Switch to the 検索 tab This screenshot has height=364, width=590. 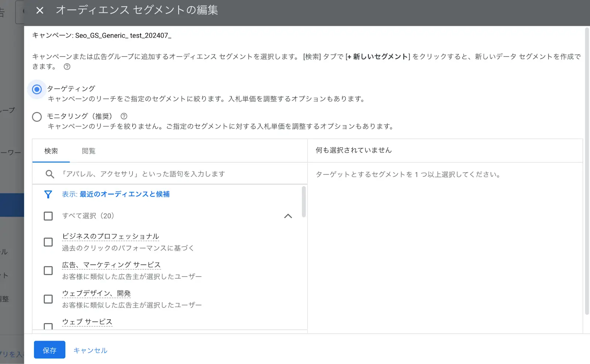[x=51, y=151]
